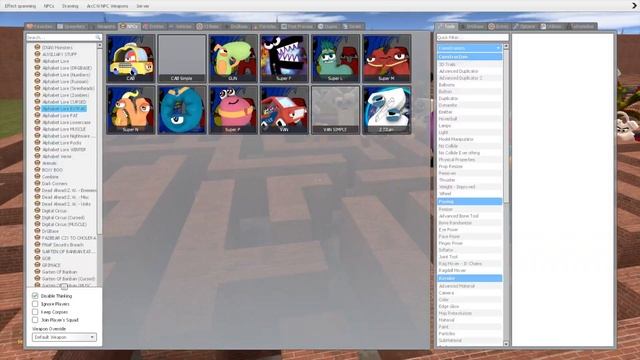Collapse the Construction tool category header
Screen dimensions: 640x360
coord(469,57)
